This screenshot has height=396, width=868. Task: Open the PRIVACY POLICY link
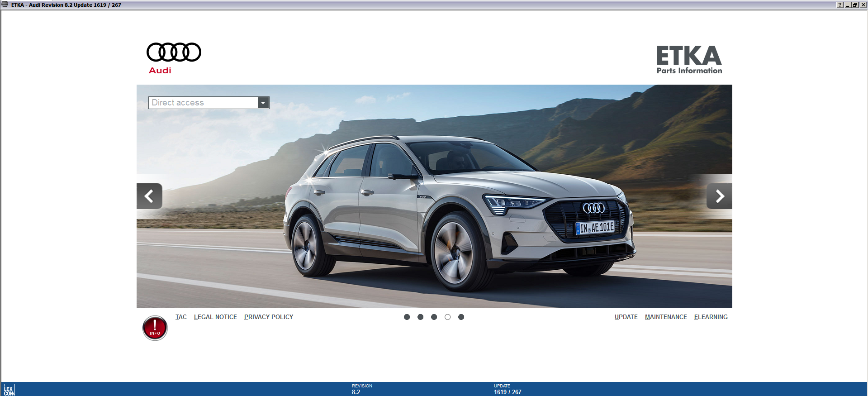[x=269, y=317]
